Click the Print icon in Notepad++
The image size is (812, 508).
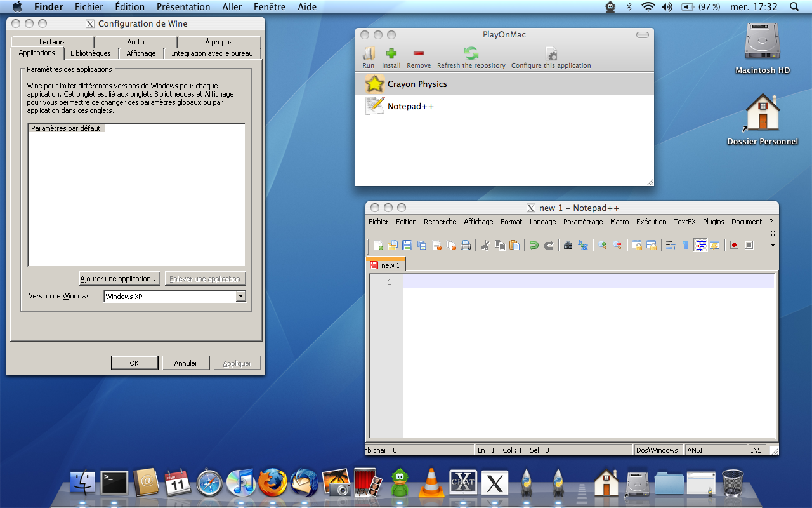pyautogui.click(x=466, y=245)
